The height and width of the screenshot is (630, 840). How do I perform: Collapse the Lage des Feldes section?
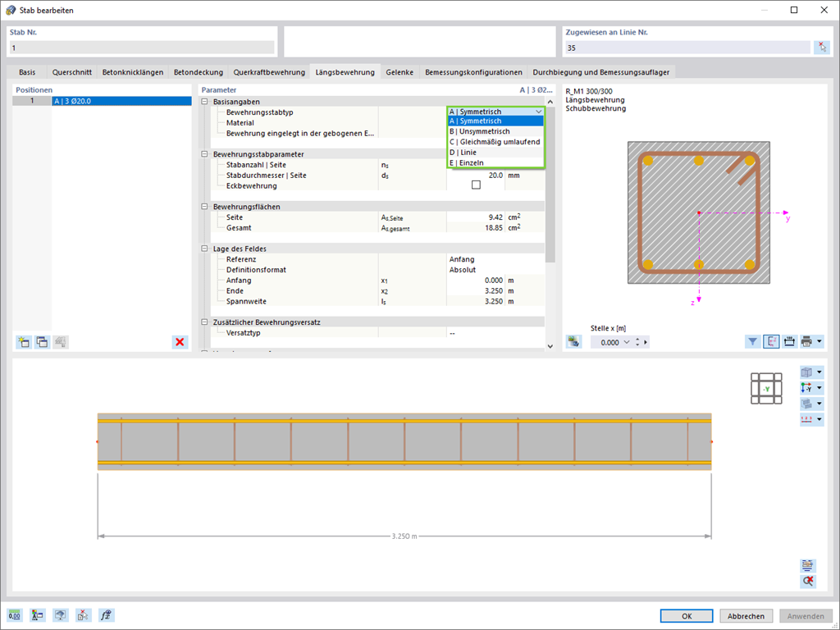click(204, 249)
